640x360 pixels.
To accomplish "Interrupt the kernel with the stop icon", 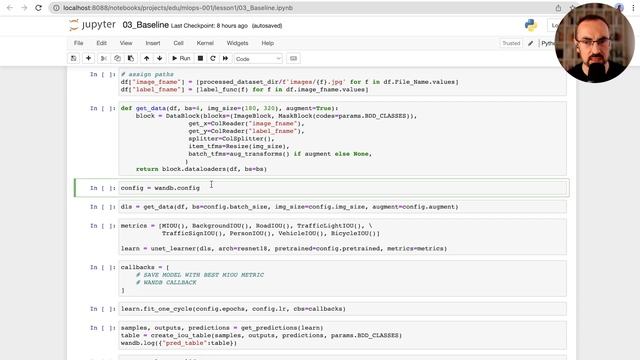I will click(200, 59).
